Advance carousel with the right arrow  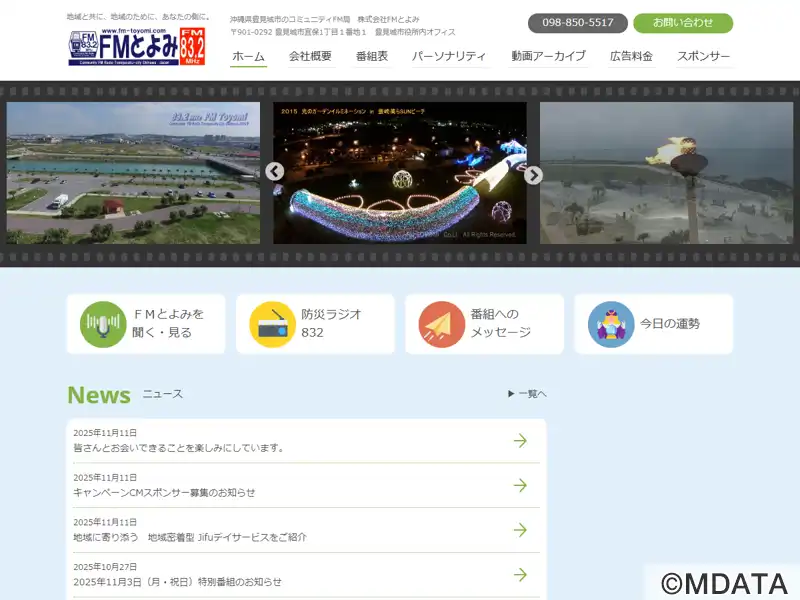click(x=533, y=175)
